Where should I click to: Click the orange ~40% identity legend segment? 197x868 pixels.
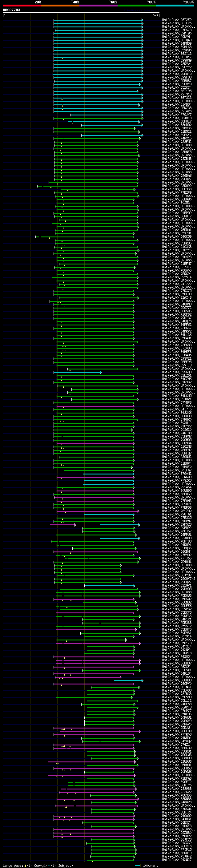[60, 6]
